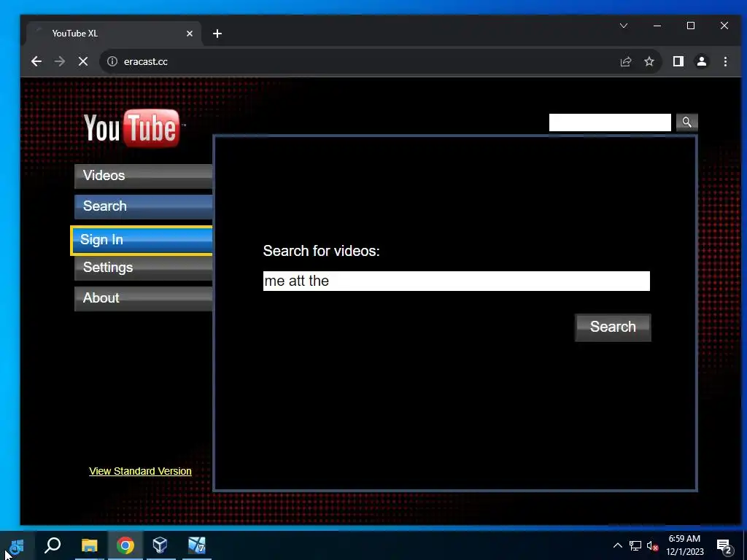Open the Windows Start button
The image size is (747, 560).
16,545
